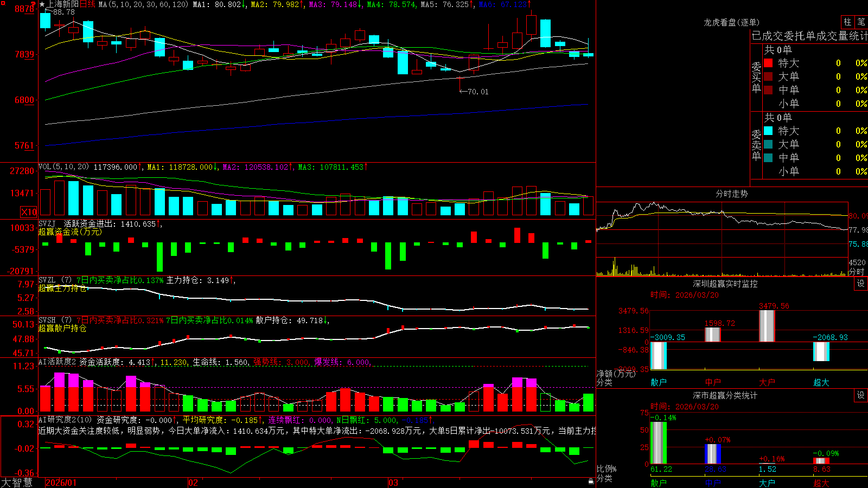
Task: Click the dark red 大单 buy order swatch
Action: (768, 76)
